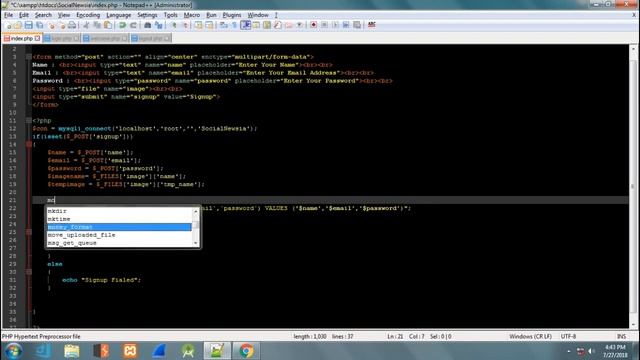This screenshot has width=640, height=360.
Task: Collapse the form block fold marker on line 3
Action: pos(29,57)
